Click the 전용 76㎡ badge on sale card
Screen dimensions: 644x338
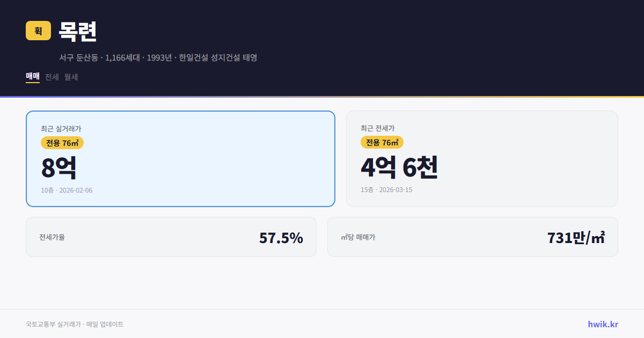point(61,143)
